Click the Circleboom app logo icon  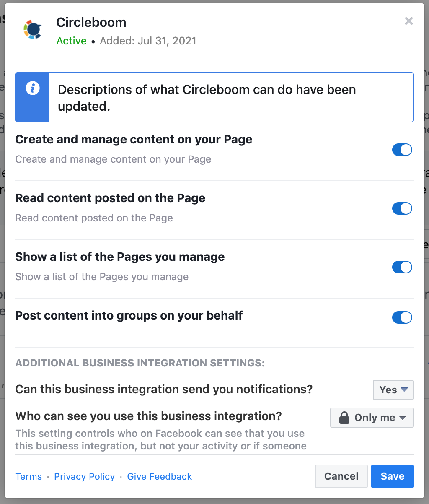pyautogui.click(x=32, y=29)
